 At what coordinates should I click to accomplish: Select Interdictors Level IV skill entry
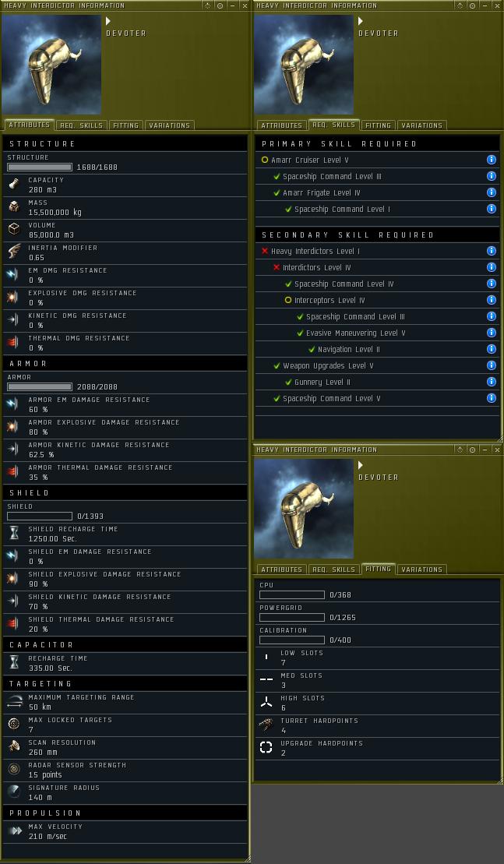[x=317, y=267]
